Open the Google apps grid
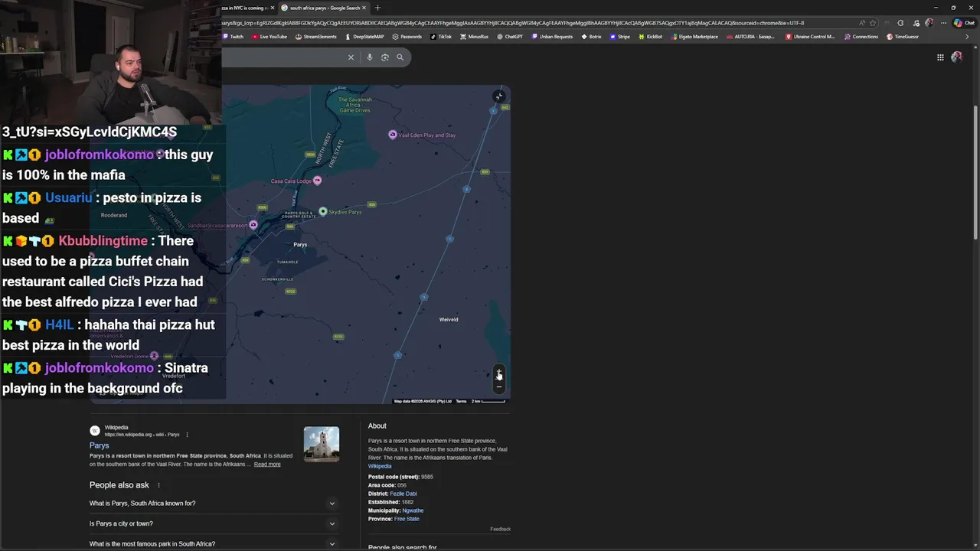This screenshot has height=551, width=980. [940, 57]
